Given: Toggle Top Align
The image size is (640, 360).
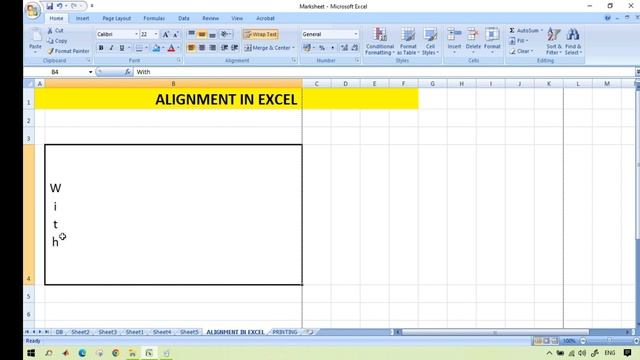Looking at the screenshot, I should click(191, 34).
